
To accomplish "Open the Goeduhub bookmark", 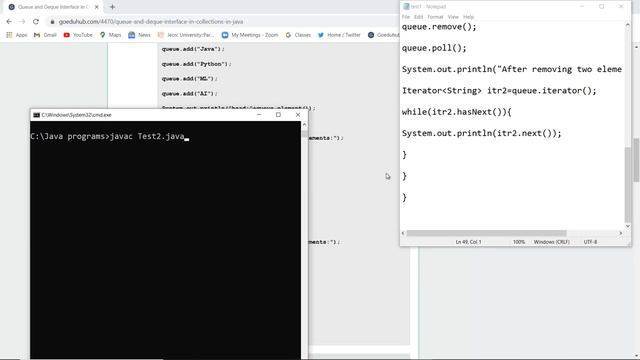I will coord(383,35).
